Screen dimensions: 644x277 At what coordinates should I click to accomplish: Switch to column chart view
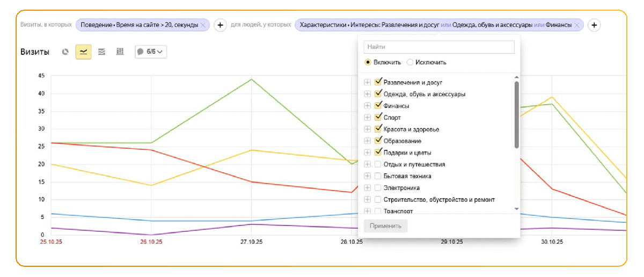tap(120, 52)
